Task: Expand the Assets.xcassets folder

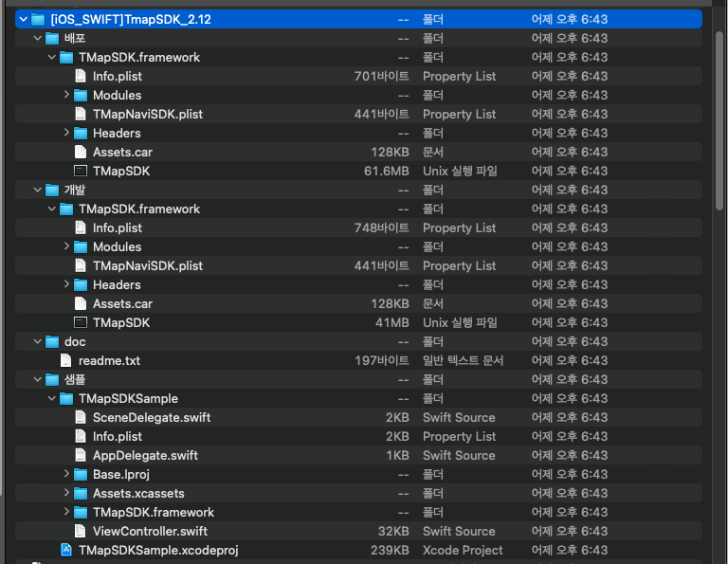Action: [66, 493]
